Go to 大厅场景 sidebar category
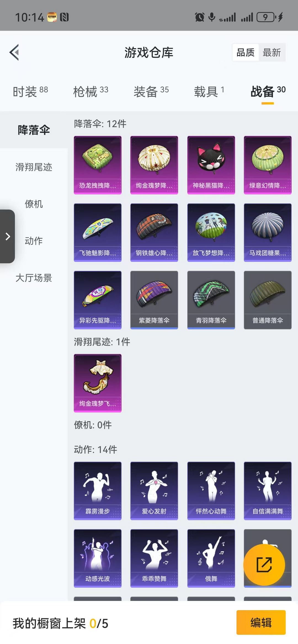Screen dimensions: 298x644 tap(34, 278)
